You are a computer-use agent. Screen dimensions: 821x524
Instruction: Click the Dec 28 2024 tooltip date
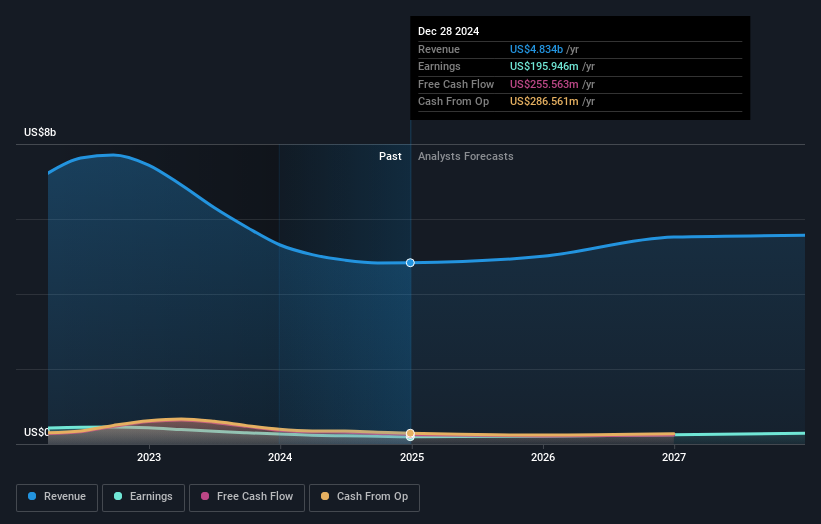click(448, 31)
